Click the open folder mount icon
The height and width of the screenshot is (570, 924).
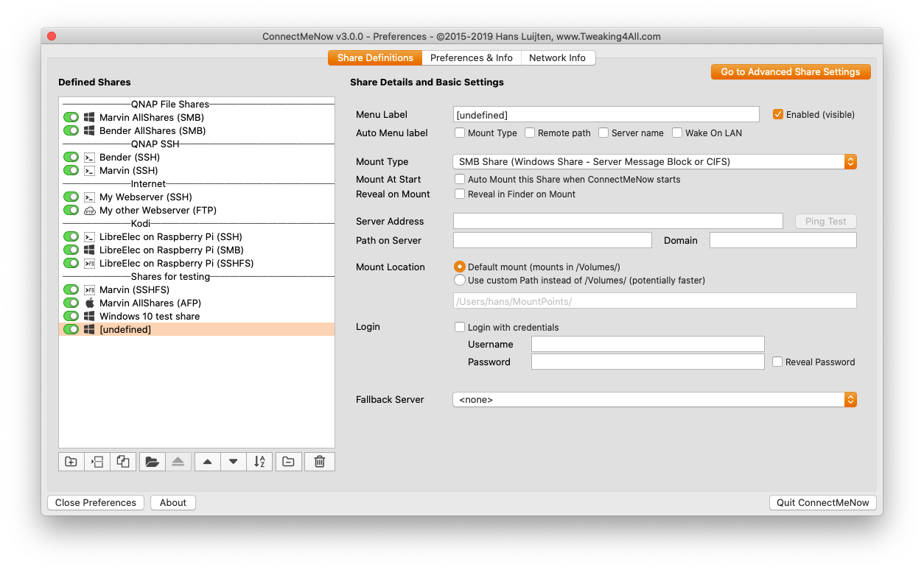pyautogui.click(x=152, y=462)
